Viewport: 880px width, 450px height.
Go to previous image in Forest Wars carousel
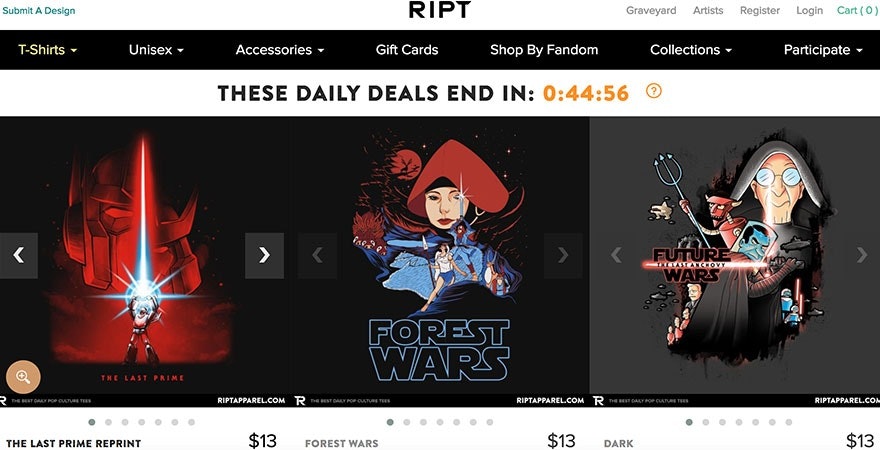point(317,255)
